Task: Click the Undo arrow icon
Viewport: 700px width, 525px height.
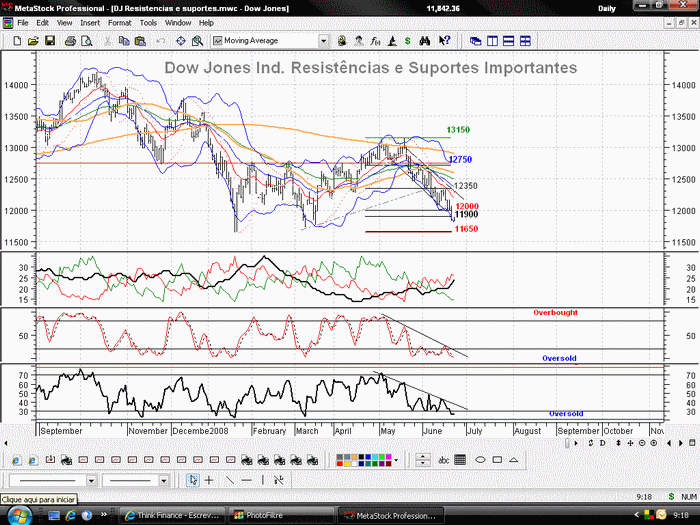Action: click(160, 41)
